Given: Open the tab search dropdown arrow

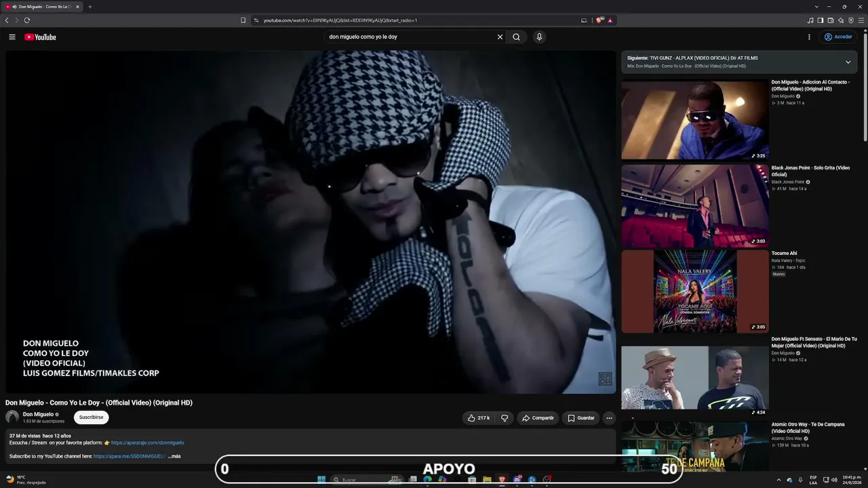Looking at the screenshot, I should coord(816,7).
